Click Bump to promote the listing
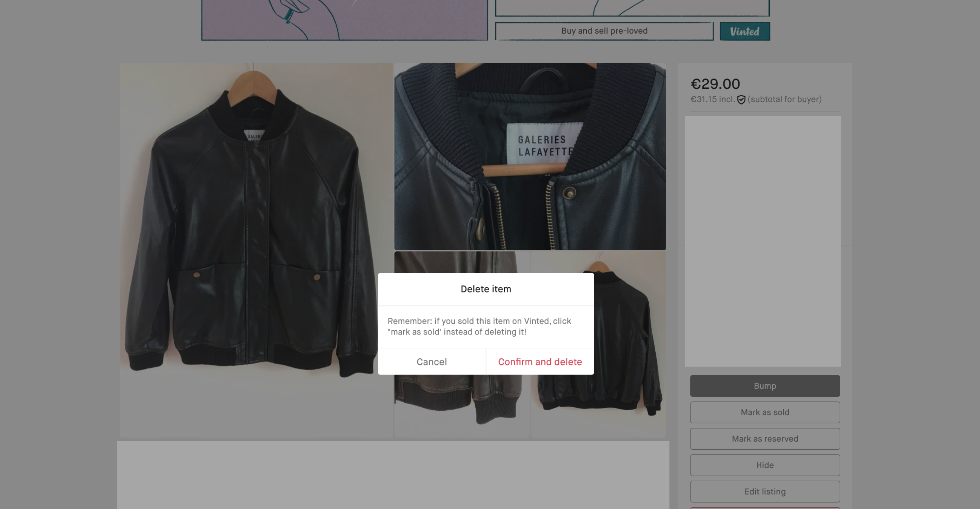Image resolution: width=980 pixels, height=509 pixels. pyautogui.click(x=765, y=385)
